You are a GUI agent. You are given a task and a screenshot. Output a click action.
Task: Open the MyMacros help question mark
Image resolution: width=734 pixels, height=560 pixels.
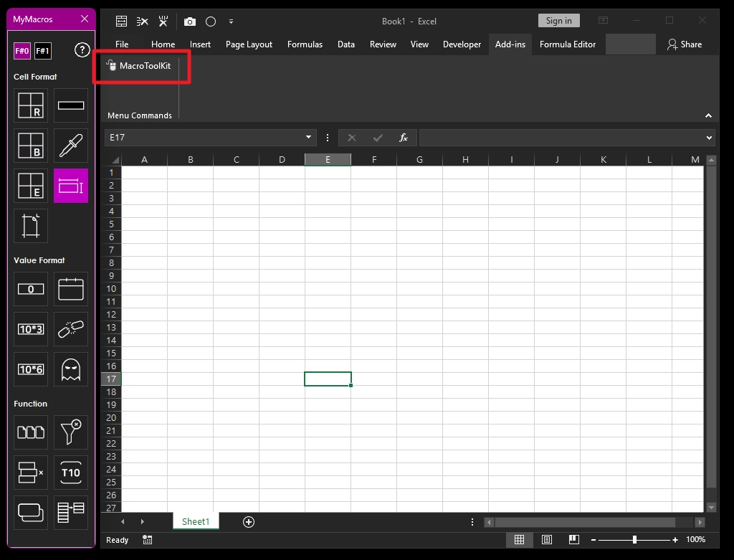(x=82, y=49)
